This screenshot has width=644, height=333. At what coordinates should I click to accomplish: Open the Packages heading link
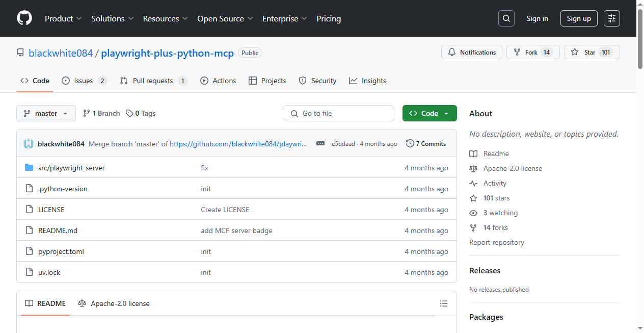coord(486,317)
